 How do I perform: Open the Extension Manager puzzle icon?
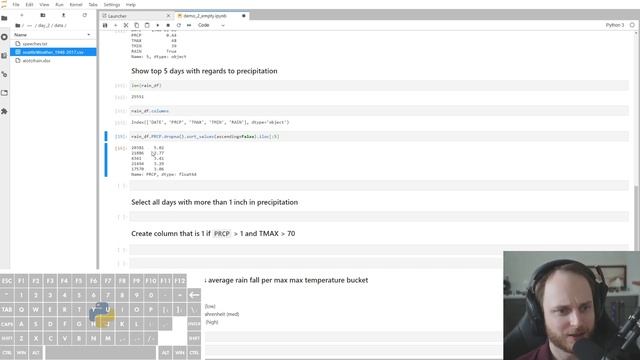[x=4, y=111]
